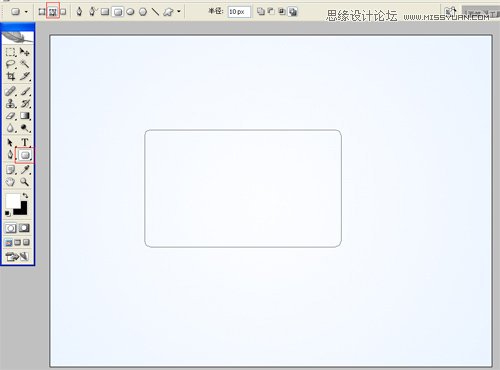The width and height of the screenshot is (500, 370).
Task: Enable Fill Pixels mode in options bar
Action: coord(63,12)
